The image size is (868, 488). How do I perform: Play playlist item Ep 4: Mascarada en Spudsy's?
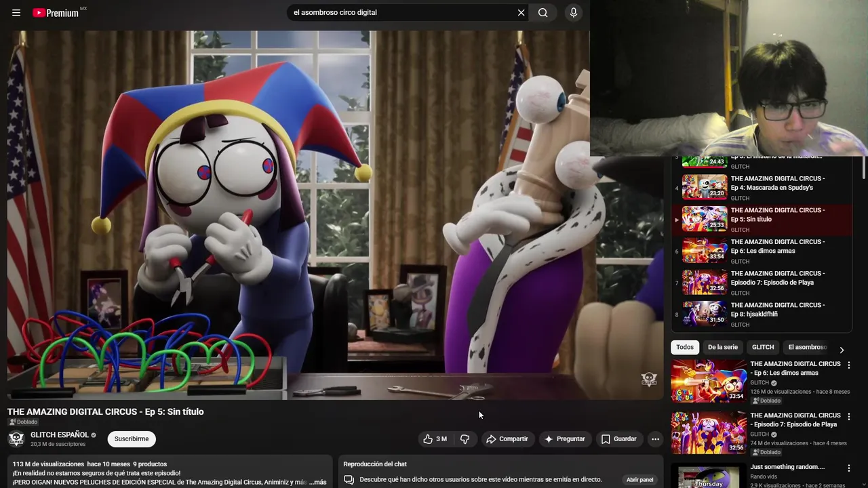click(761, 188)
